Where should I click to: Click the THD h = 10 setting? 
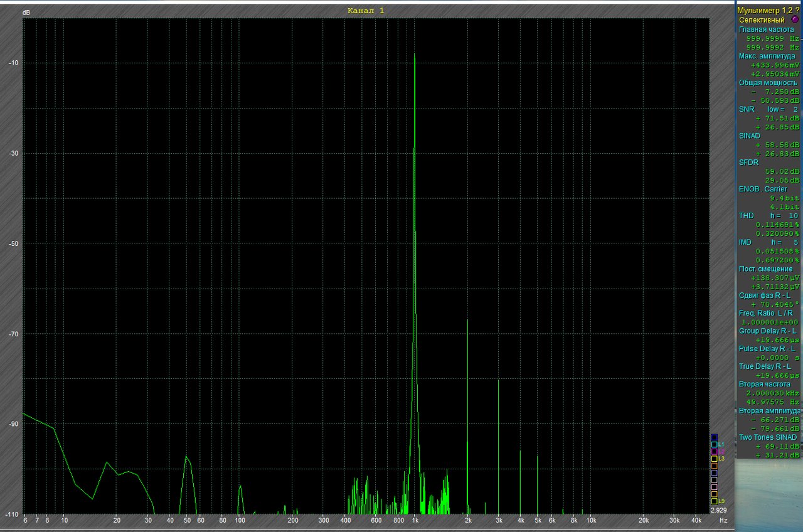[x=768, y=215]
